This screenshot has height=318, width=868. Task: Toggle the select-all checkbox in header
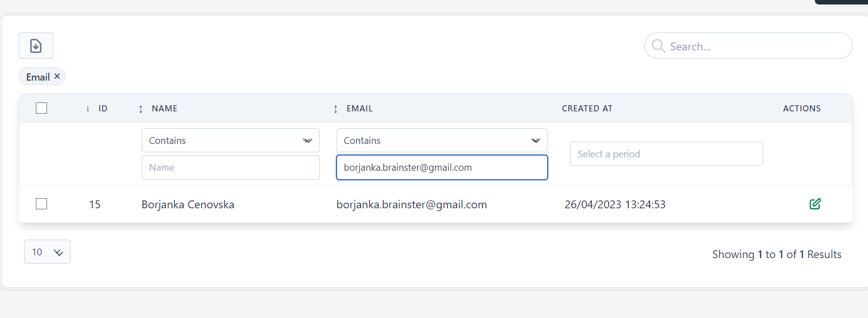coord(41,109)
